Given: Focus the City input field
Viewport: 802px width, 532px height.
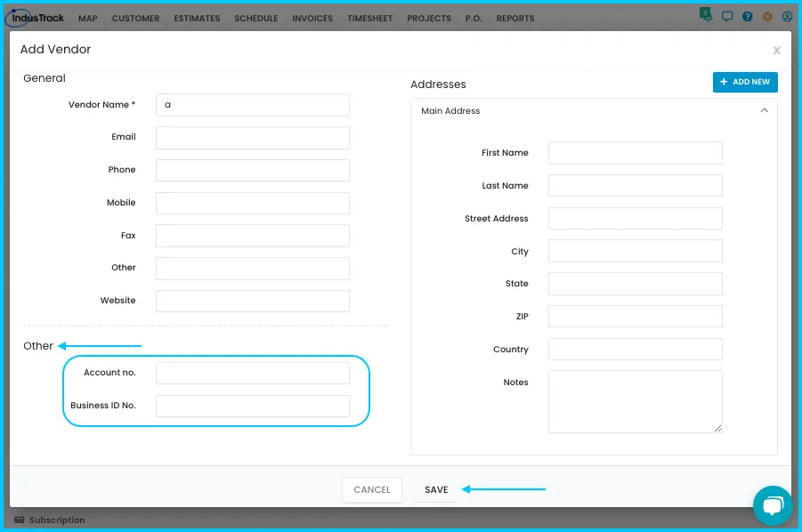Looking at the screenshot, I should coord(636,251).
